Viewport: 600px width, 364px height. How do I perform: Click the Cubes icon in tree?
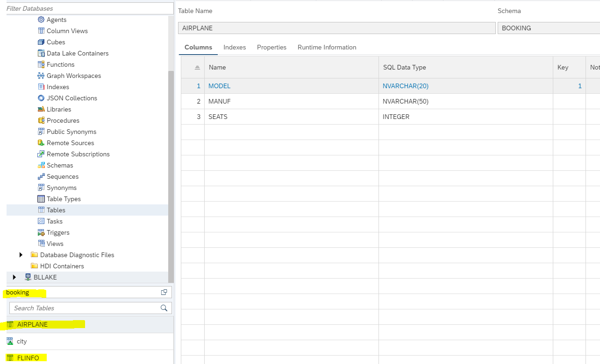(41, 42)
